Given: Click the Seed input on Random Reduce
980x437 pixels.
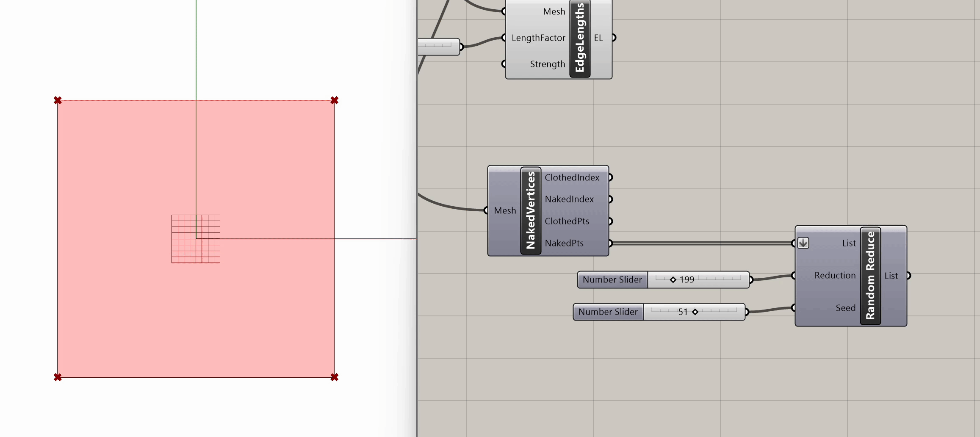Looking at the screenshot, I should tap(845, 308).
